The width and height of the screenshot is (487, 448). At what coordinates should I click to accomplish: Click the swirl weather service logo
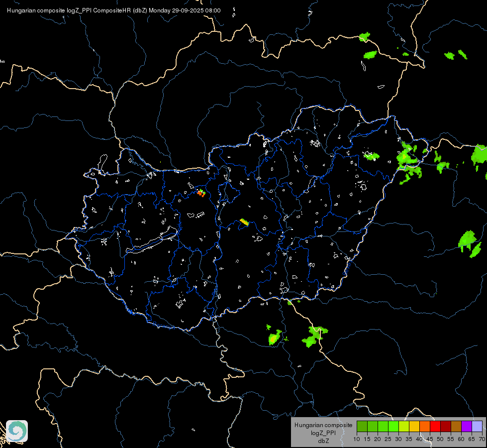[17, 431]
